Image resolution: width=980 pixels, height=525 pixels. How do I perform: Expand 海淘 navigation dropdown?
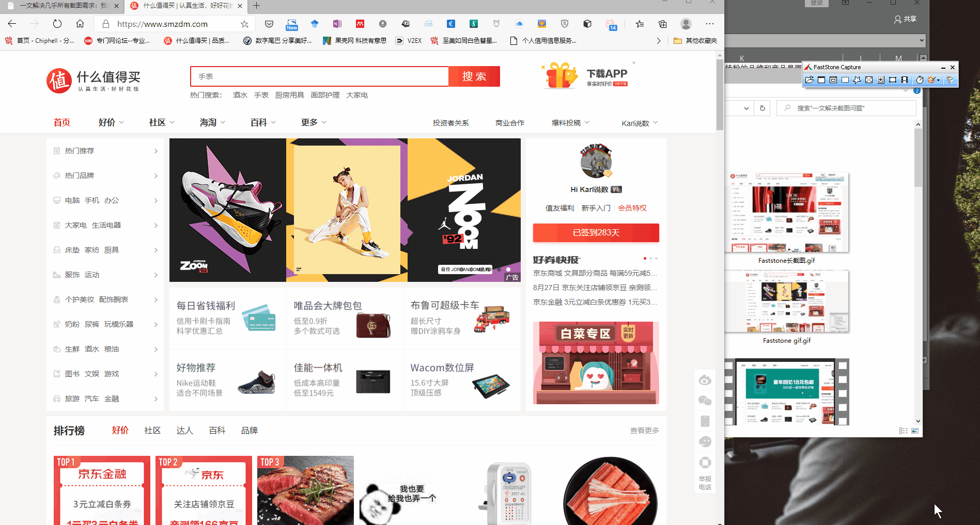point(212,122)
